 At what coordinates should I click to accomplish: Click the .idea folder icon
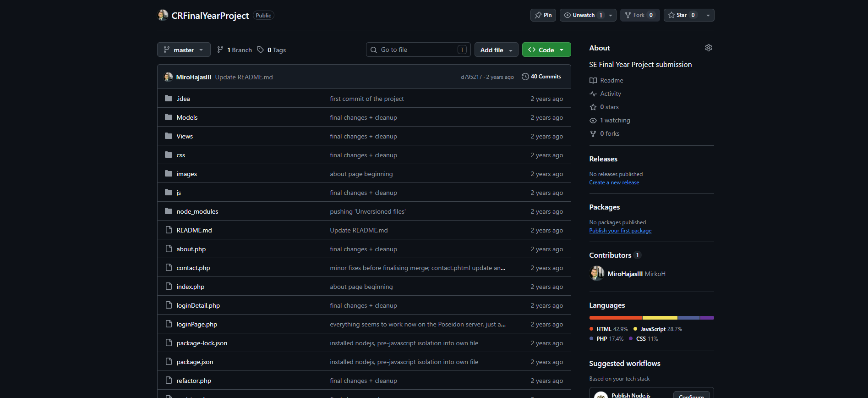coord(169,98)
